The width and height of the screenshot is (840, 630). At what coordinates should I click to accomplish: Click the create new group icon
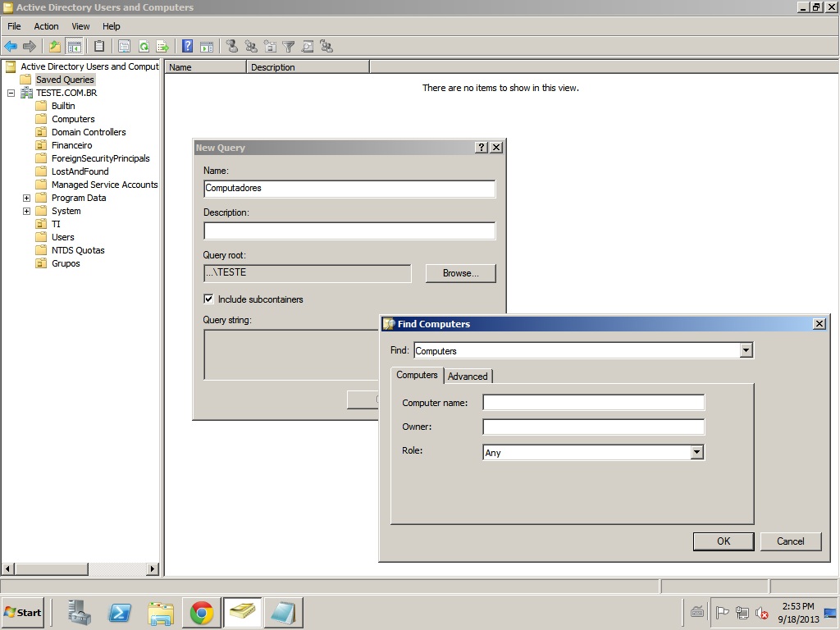(x=251, y=47)
